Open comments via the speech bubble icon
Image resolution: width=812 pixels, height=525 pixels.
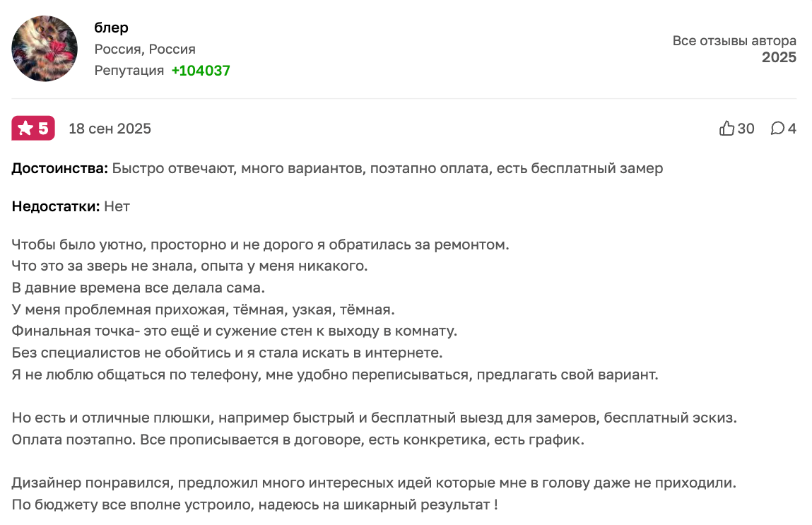(777, 129)
